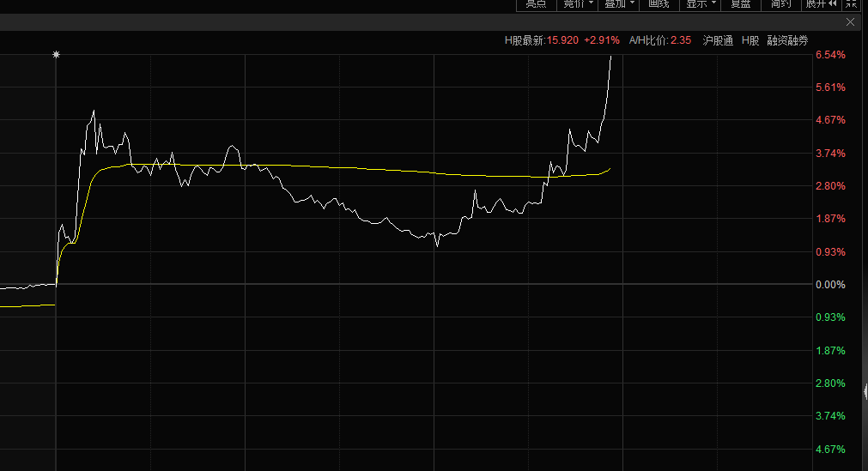Click the 亮点 toolbar button

pos(536,4)
